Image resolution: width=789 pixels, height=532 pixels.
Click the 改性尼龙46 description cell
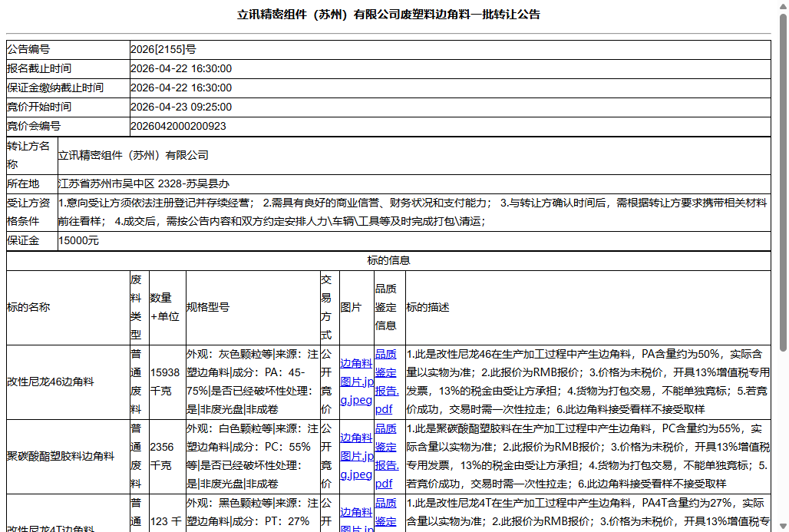(x=588, y=382)
